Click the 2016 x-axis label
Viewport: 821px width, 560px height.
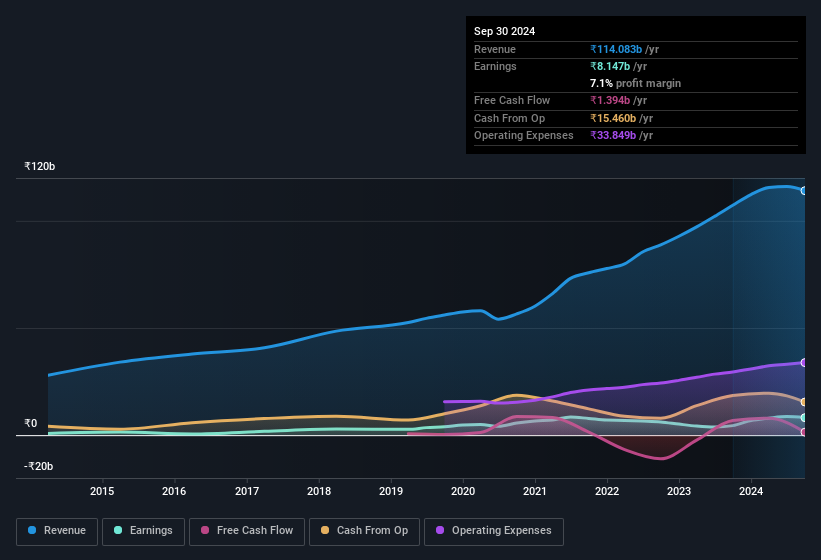pyautogui.click(x=174, y=491)
